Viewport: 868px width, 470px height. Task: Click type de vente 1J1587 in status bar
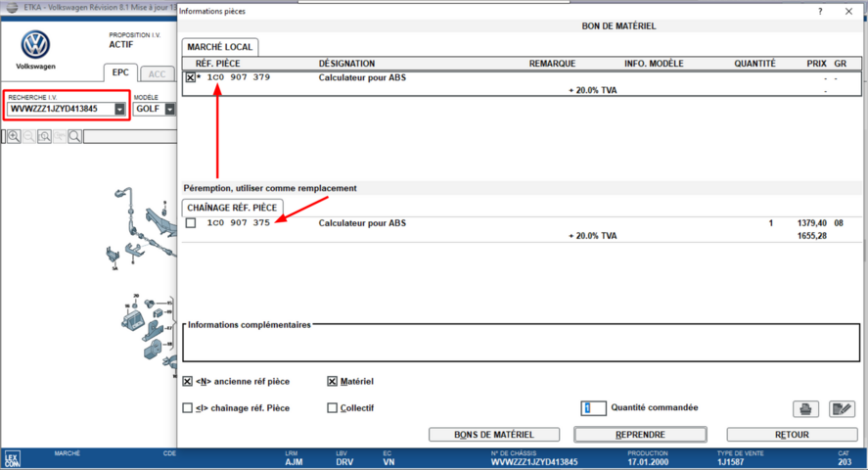tap(731, 462)
